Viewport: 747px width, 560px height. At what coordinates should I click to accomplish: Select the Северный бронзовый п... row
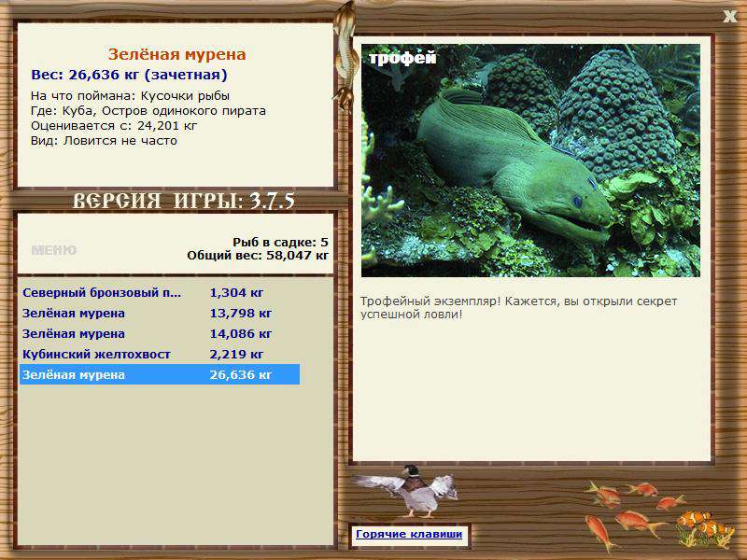pos(160,293)
